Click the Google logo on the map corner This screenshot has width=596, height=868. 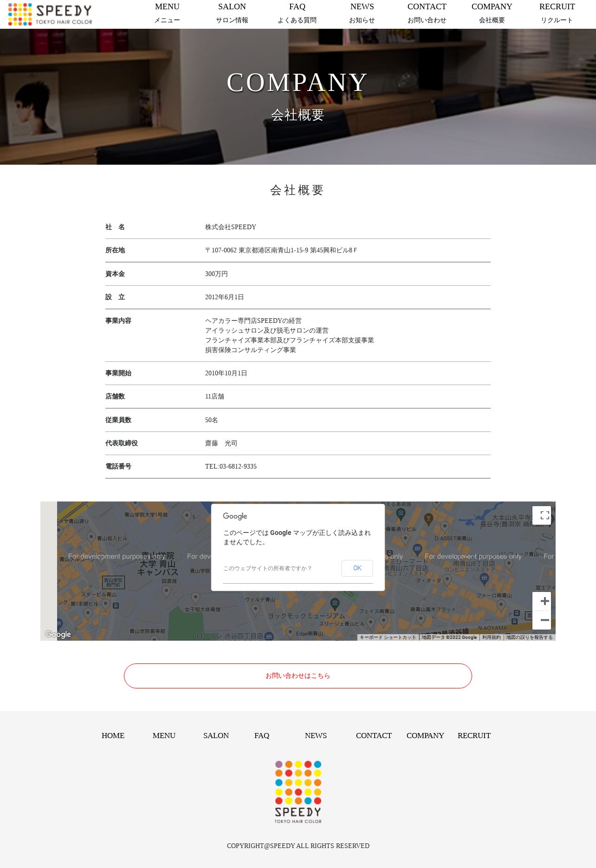point(58,634)
